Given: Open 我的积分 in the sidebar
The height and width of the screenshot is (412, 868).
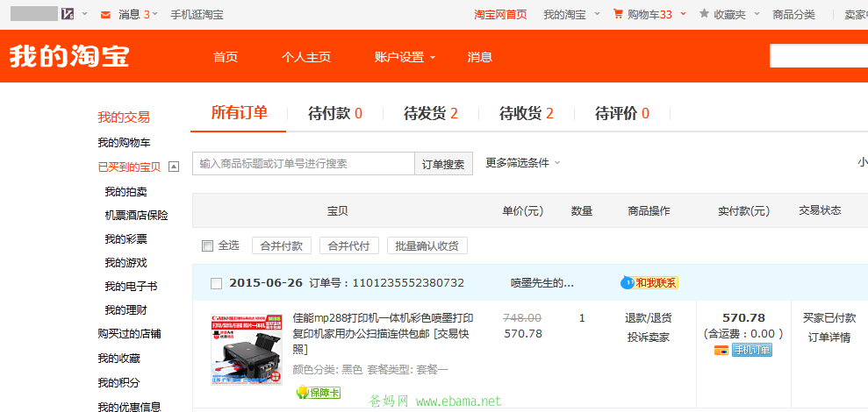Looking at the screenshot, I should (118, 383).
